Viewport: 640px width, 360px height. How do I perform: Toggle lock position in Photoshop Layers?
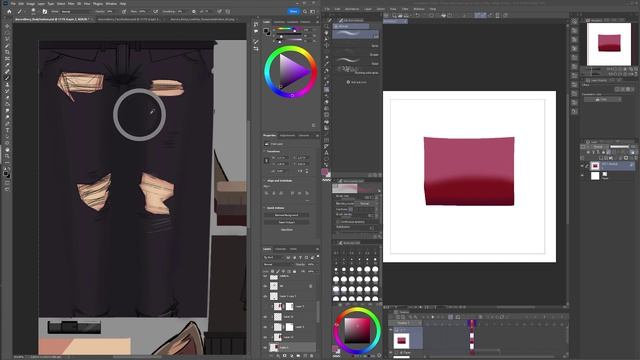(284, 271)
